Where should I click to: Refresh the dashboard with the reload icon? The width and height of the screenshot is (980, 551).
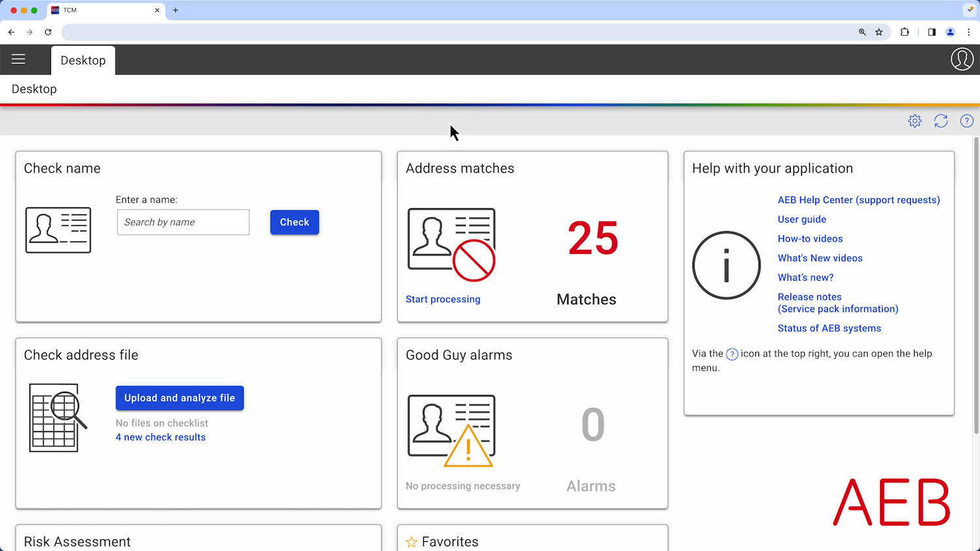pos(941,121)
